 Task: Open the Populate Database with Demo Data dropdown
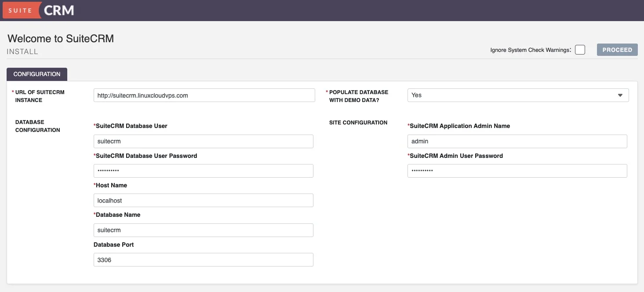point(517,95)
